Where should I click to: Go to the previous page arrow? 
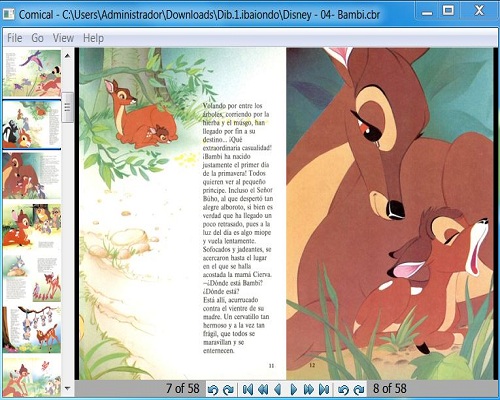278,389
